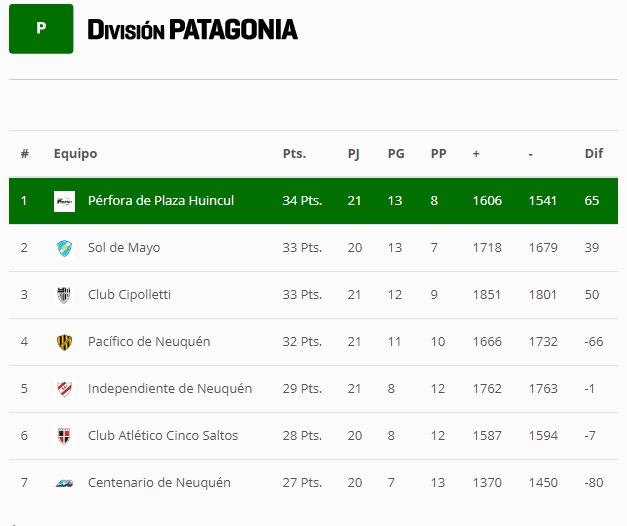Click Sol de Mayo team crest
The width and height of the screenshot is (627, 526).
(64, 248)
